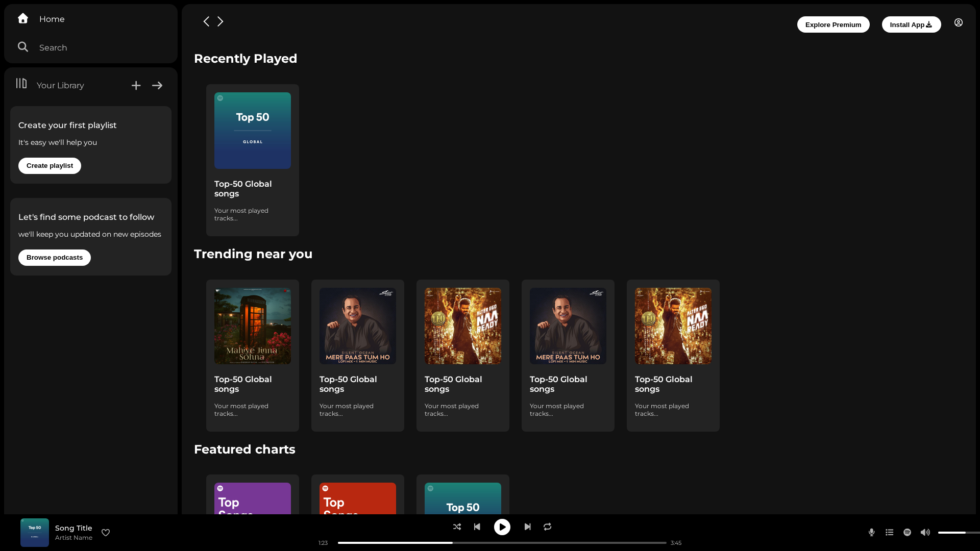Image resolution: width=980 pixels, height=551 pixels.
Task: Adjust the volume slider
Action: [959, 533]
